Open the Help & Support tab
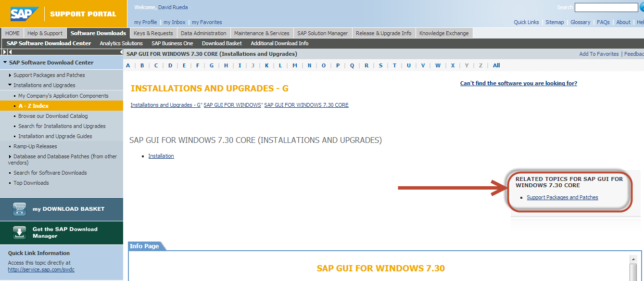The height and width of the screenshot is (281, 644). (45, 33)
